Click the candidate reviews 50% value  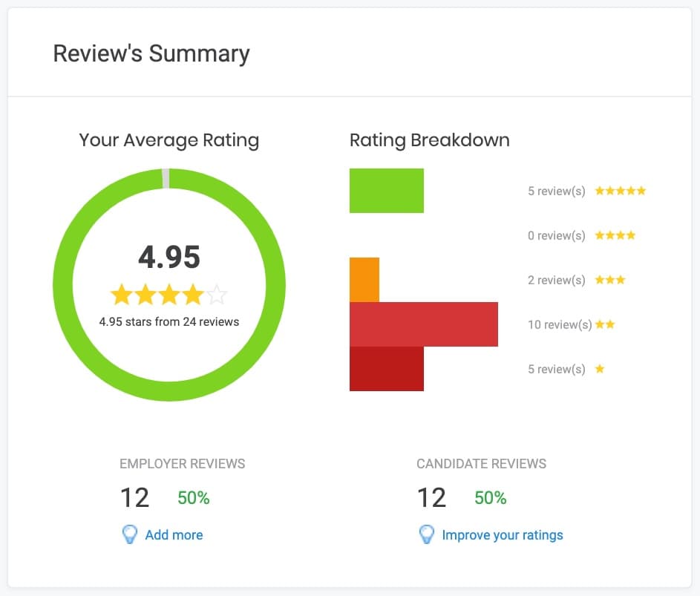pos(490,498)
